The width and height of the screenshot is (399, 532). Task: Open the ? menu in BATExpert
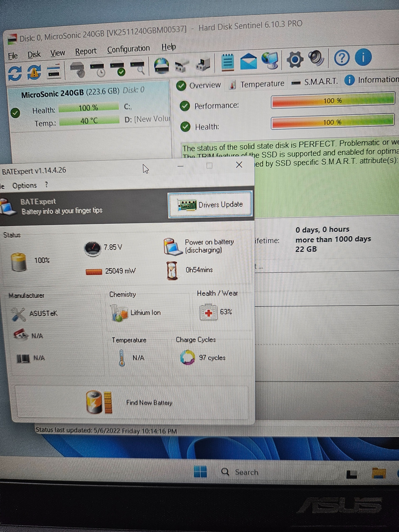46,185
